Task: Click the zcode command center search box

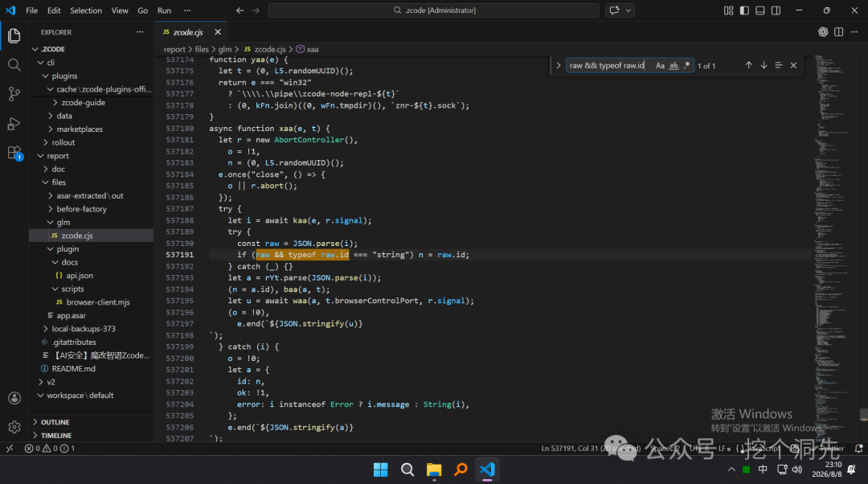Action: 433,10
